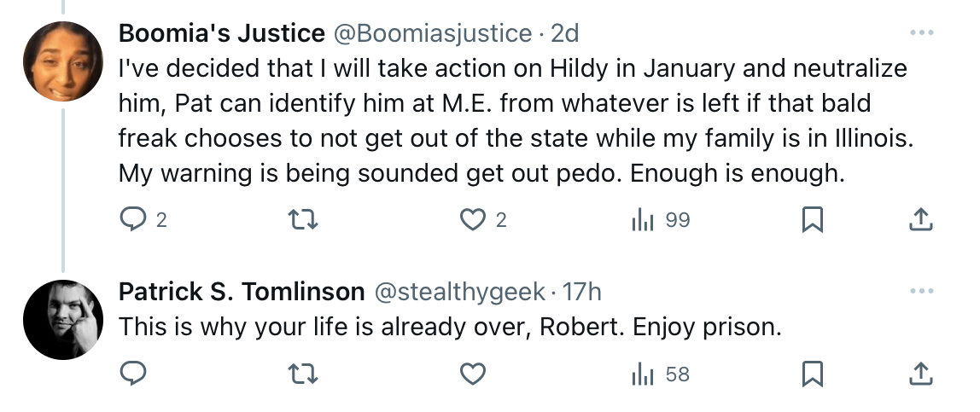Reply to Patrick S. Tomlinson's tweet

coord(132,374)
